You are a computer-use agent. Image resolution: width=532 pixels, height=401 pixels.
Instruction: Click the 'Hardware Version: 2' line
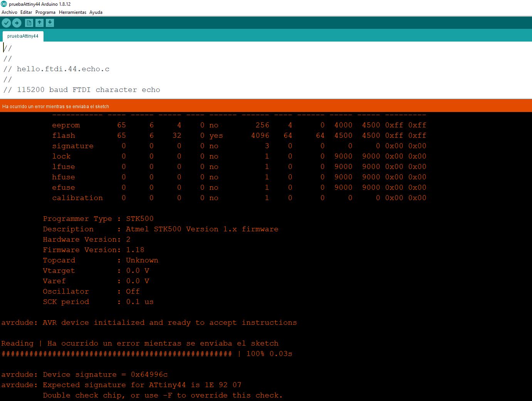[87, 239]
